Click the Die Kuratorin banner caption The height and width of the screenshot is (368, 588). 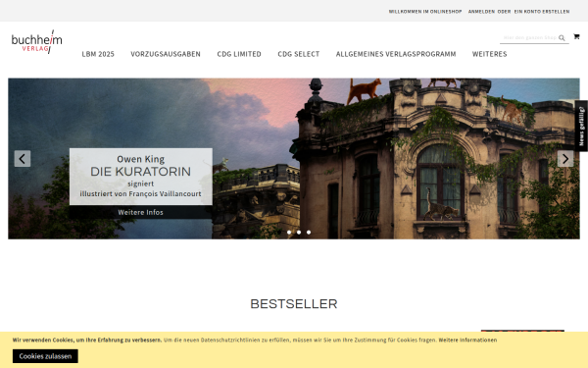click(140, 177)
